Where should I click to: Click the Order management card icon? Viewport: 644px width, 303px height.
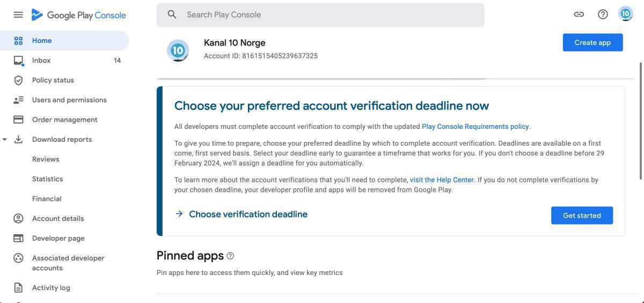[x=18, y=119]
